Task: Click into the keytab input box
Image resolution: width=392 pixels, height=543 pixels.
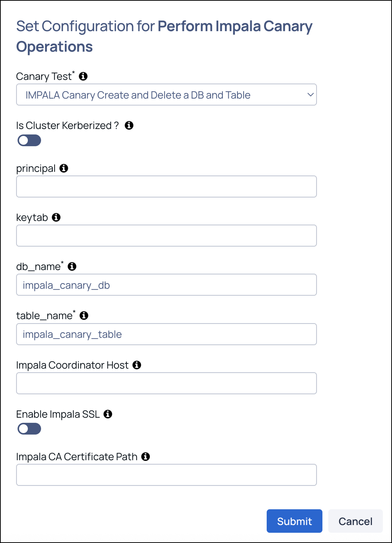Action: 166,236
